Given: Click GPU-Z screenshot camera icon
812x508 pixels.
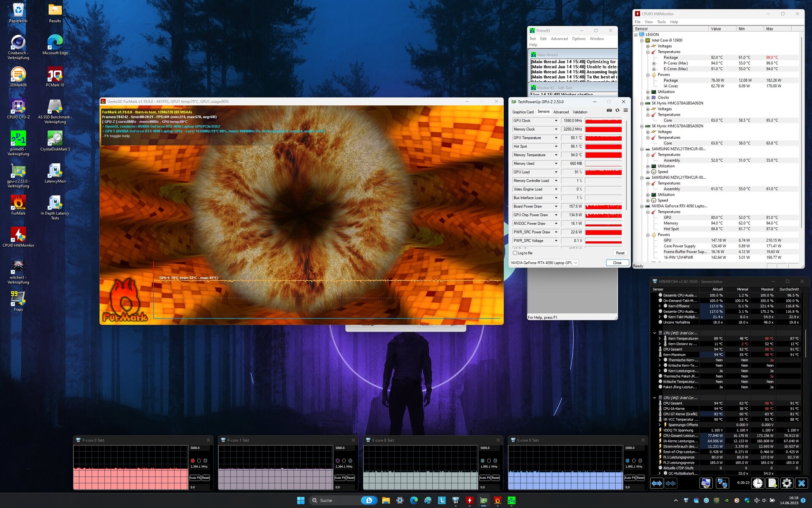Looking at the screenshot, I should pyautogui.click(x=609, y=110).
